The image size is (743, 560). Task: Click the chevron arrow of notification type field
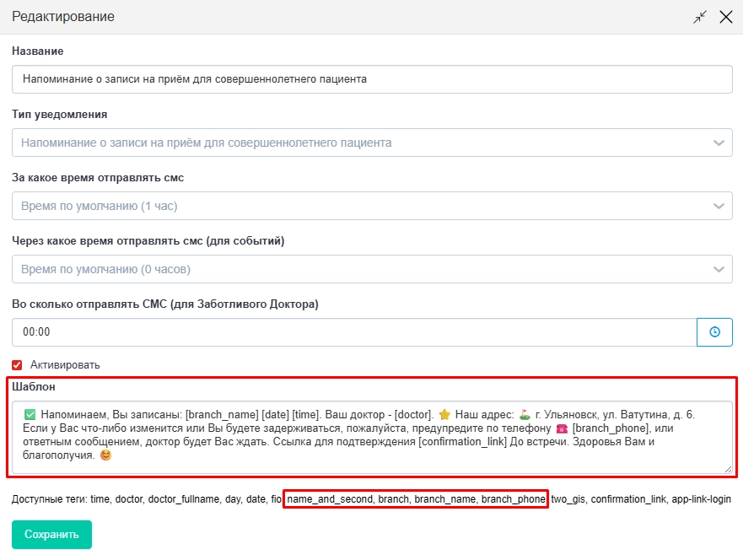pos(719,143)
